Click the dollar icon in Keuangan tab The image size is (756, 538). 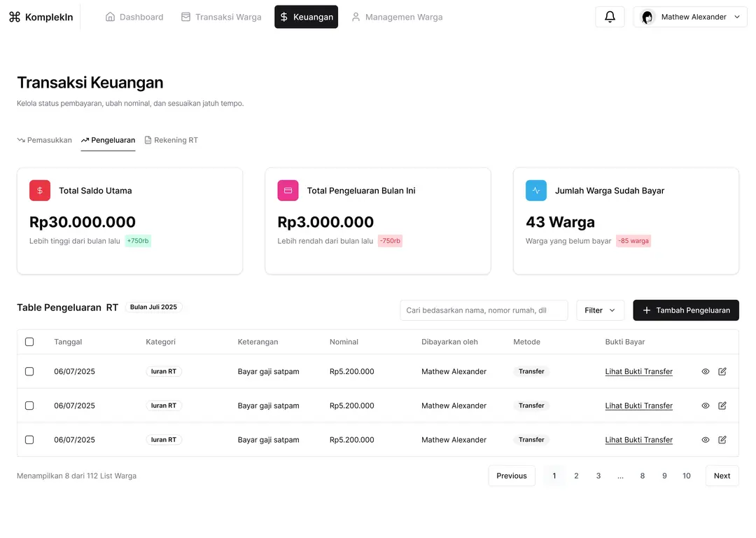(x=284, y=17)
